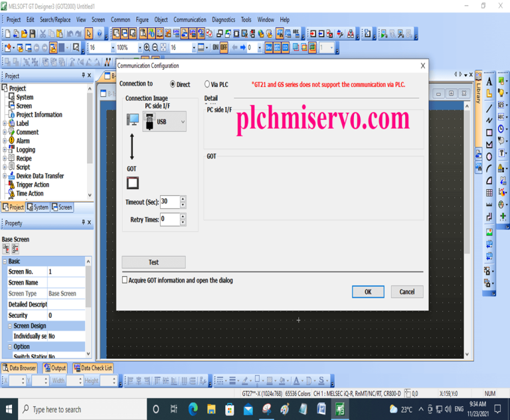This screenshot has height=420, width=510.
Task: Select the Text tool letter A icon
Action: (x=489, y=82)
